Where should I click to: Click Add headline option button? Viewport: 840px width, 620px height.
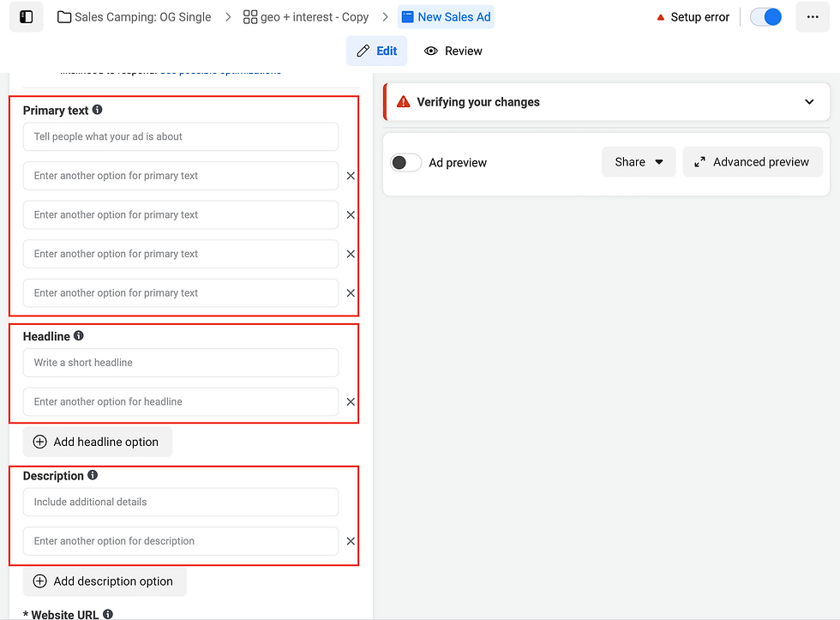coord(98,442)
